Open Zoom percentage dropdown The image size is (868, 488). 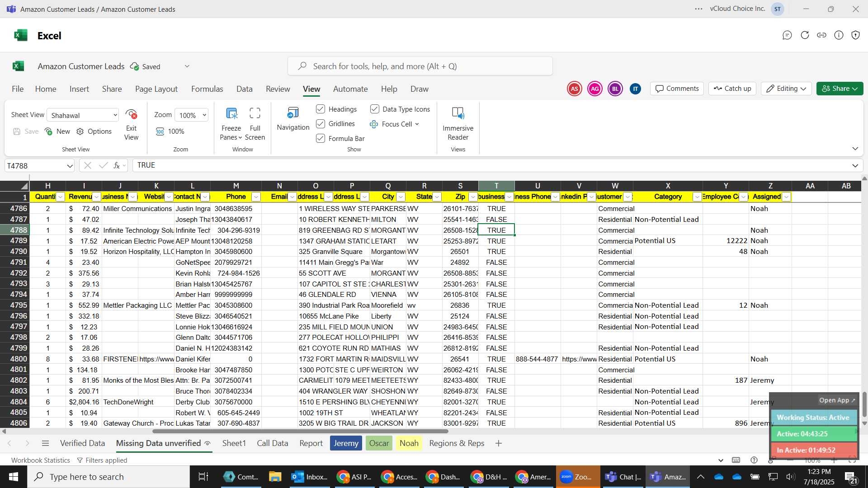(192, 115)
